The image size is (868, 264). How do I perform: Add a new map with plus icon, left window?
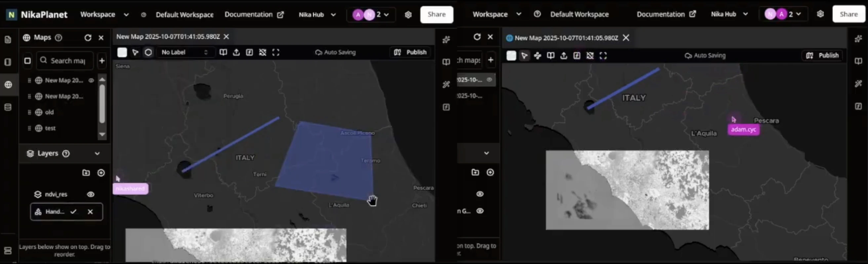pyautogui.click(x=102, y=61)
